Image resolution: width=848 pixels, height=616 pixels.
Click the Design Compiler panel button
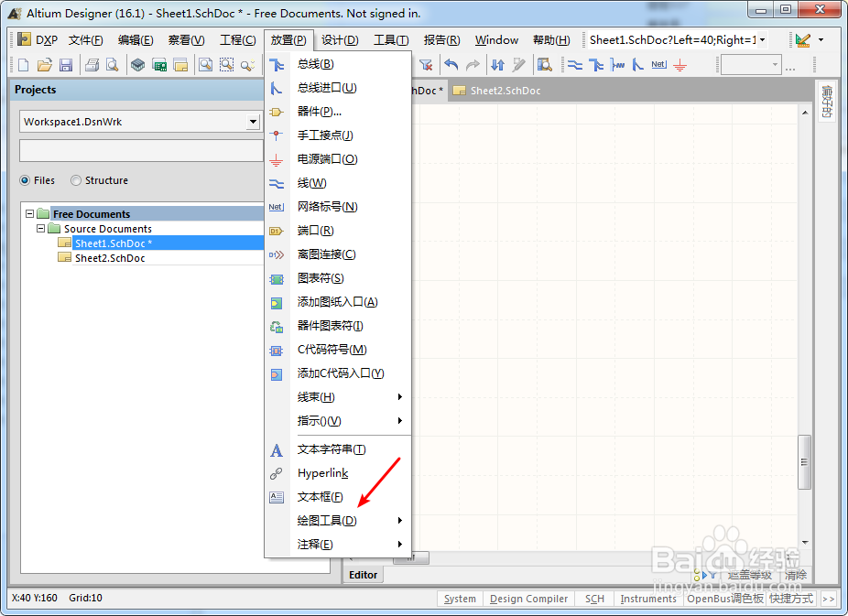(528, 599)
